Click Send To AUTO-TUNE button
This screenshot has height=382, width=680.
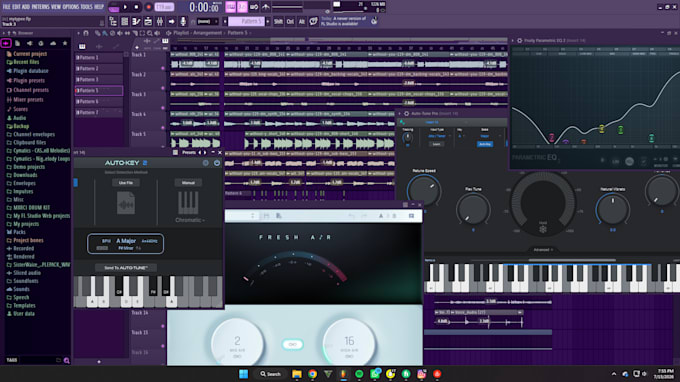point(126,268)
